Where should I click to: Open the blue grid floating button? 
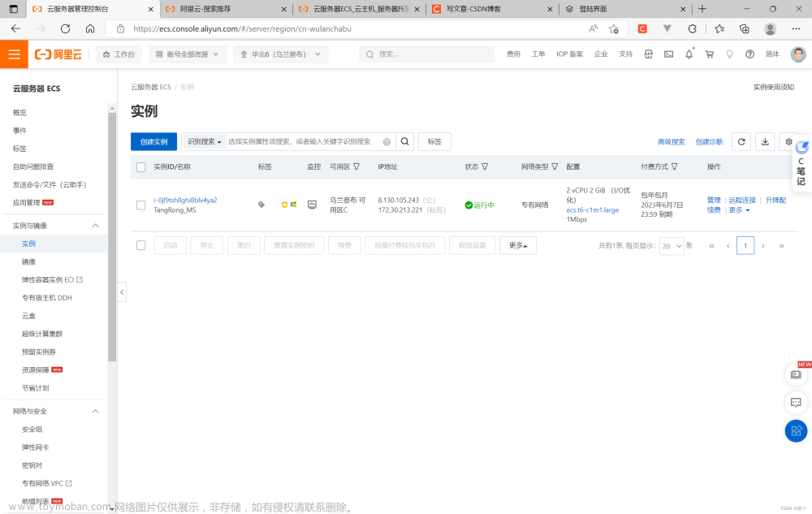point(796,430)
